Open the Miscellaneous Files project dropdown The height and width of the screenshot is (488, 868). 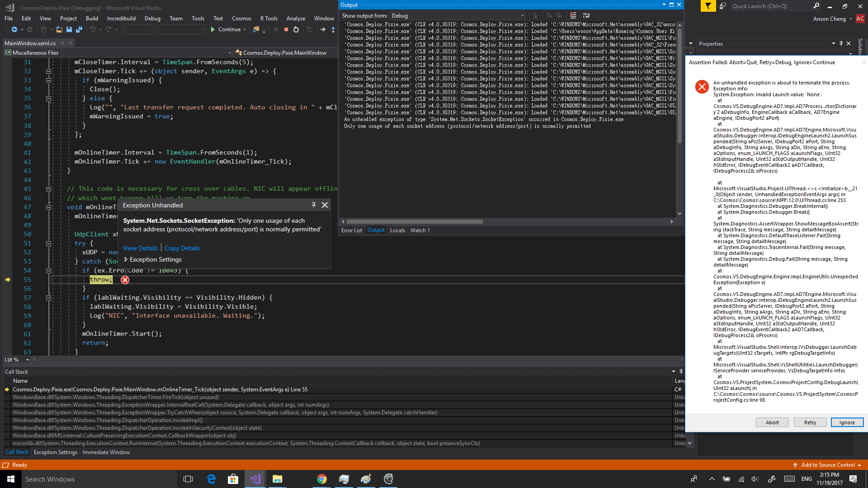pyautogui.click(x=118, y=53)
